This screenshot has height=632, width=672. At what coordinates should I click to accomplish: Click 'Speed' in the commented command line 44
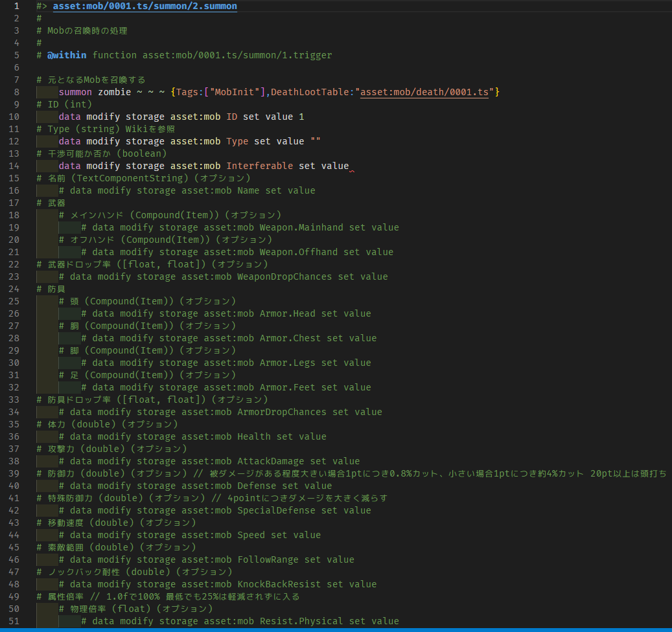pos(251,536)
